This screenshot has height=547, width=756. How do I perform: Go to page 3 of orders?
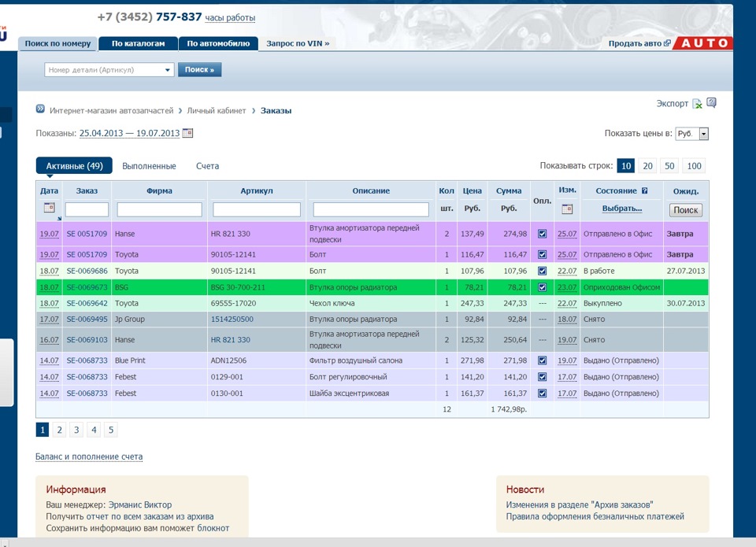pos(76,430)
